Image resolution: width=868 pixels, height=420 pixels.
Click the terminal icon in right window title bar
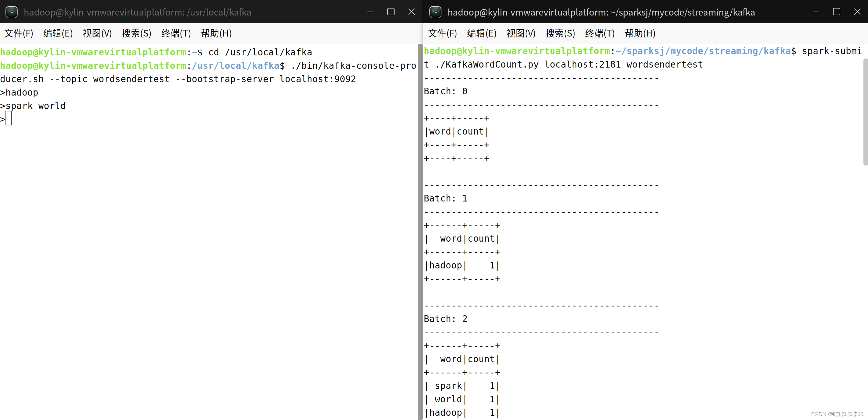[x=435, y=12]
